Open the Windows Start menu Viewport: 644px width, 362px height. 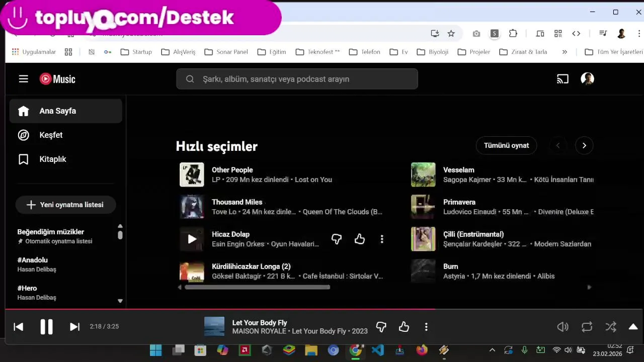(156, 350)
